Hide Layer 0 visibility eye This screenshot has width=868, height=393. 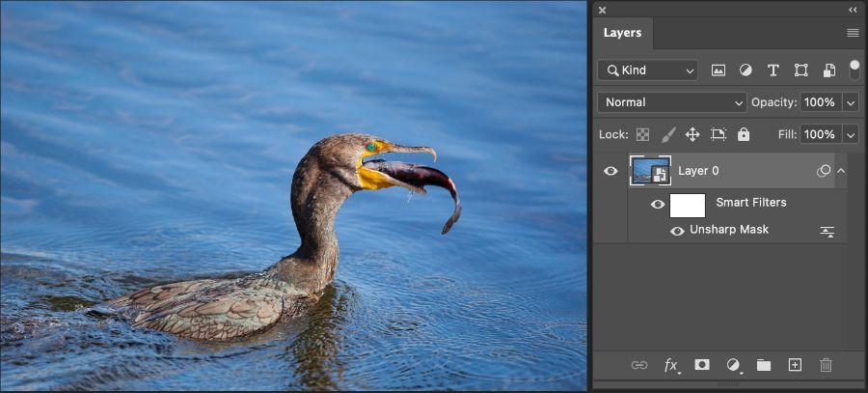610,171
